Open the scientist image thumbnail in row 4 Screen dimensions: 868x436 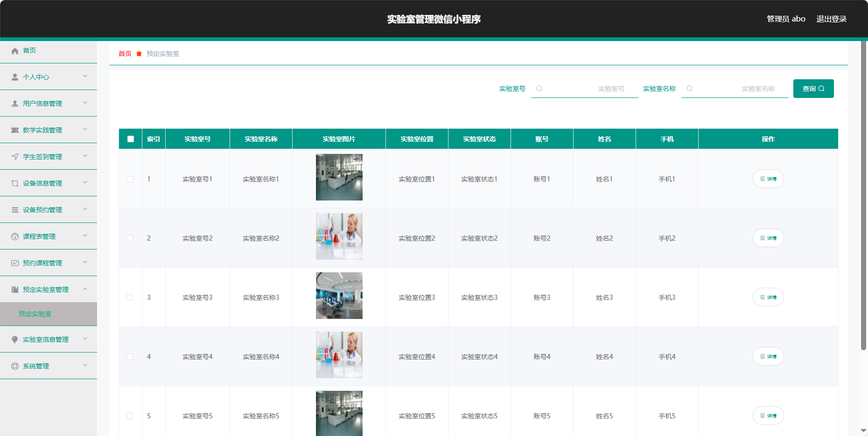pos(339,355)
